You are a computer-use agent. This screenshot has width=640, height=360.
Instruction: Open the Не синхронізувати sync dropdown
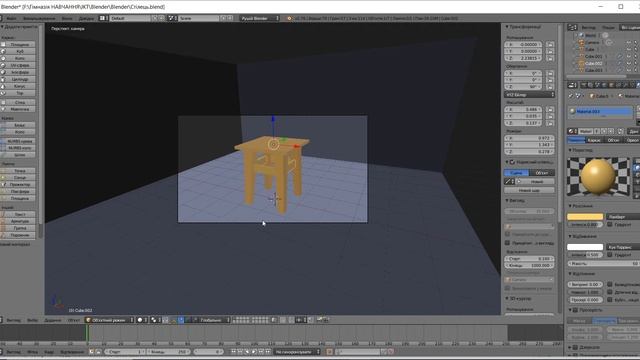(297, 351)
